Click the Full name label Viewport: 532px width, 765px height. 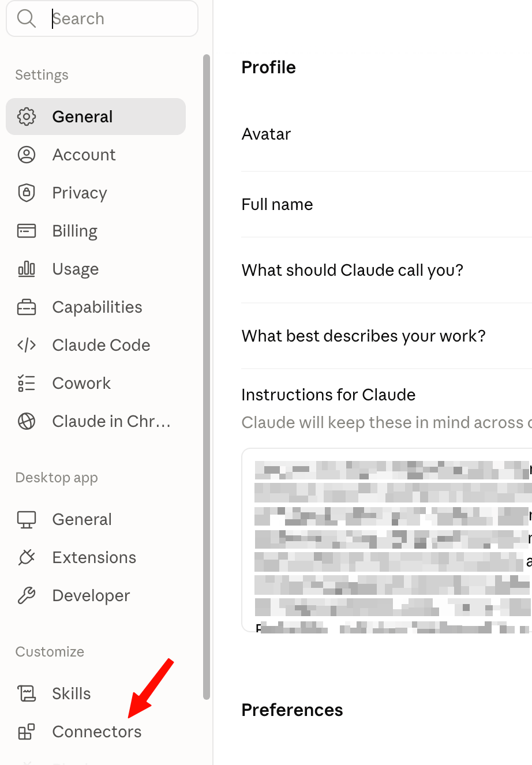277,204
